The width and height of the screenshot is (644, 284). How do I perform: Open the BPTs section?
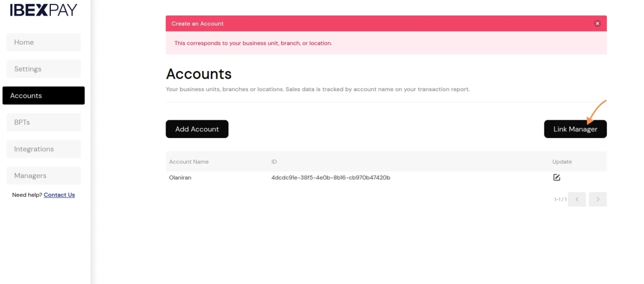[x=43, y=122]
